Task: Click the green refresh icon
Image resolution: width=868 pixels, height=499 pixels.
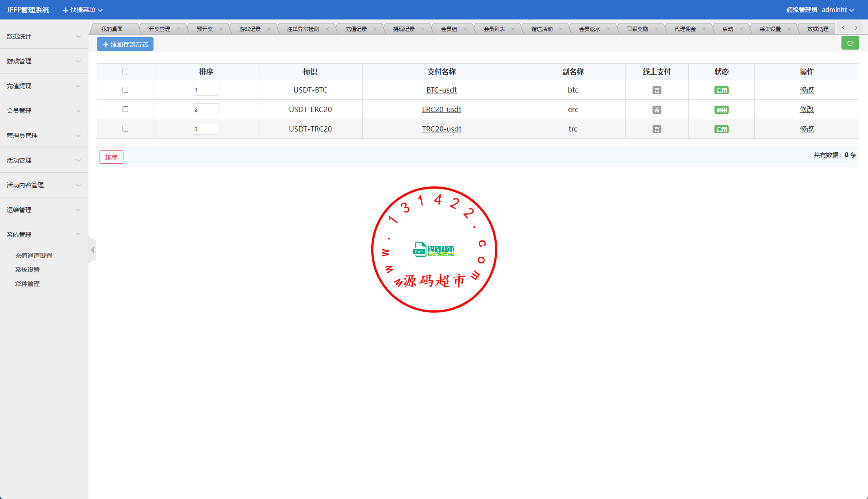Action: (850, 43)
